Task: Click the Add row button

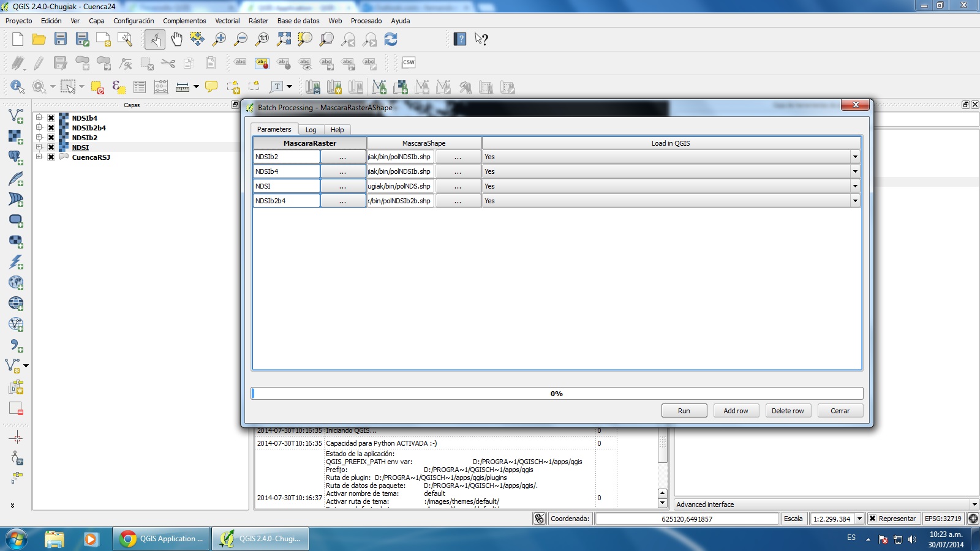Action: (x=736, y=411)
